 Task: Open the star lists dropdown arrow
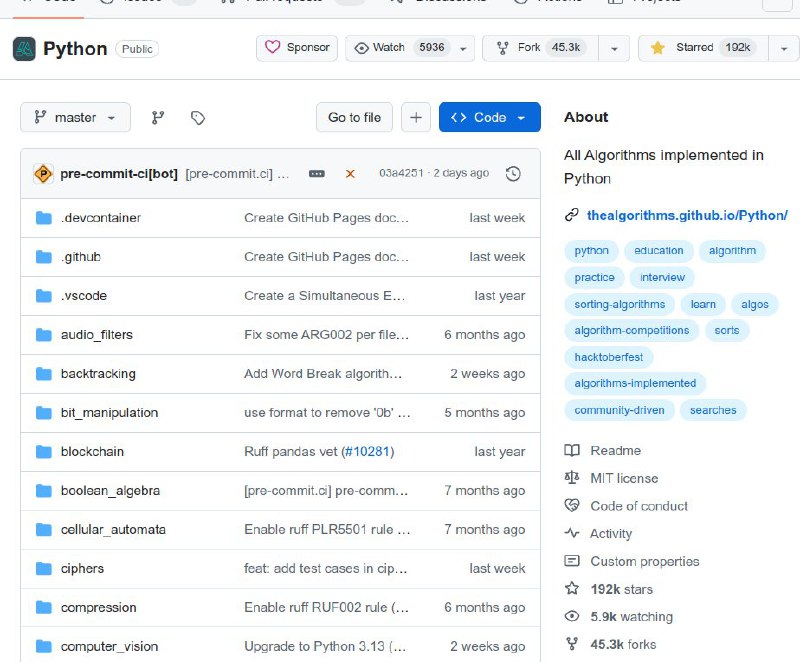784,48
